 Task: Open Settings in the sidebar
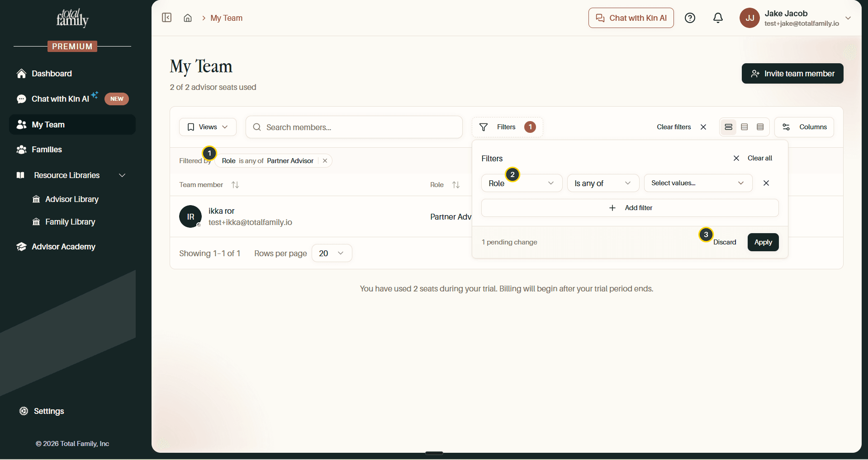(48, 411)
